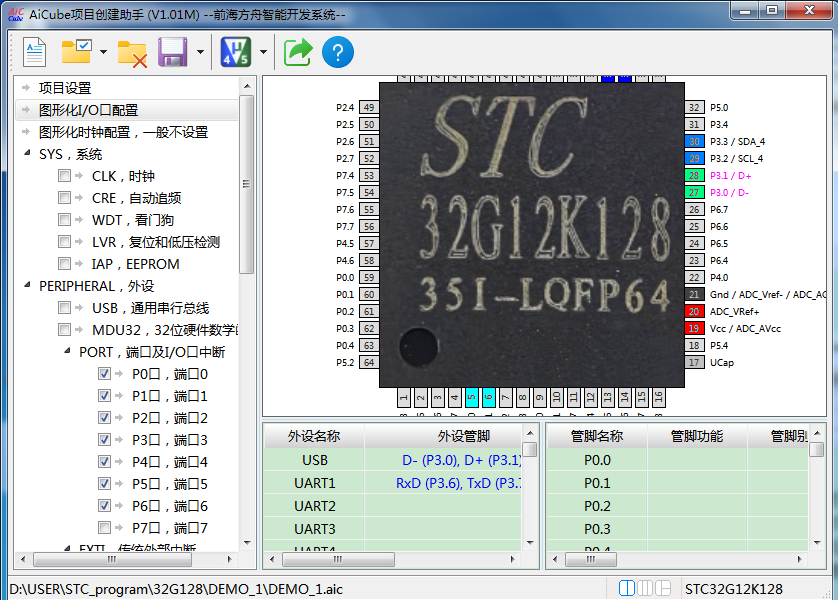Click the green export arrow icon
Screen dimensions: 839x602
click(298, 52)
